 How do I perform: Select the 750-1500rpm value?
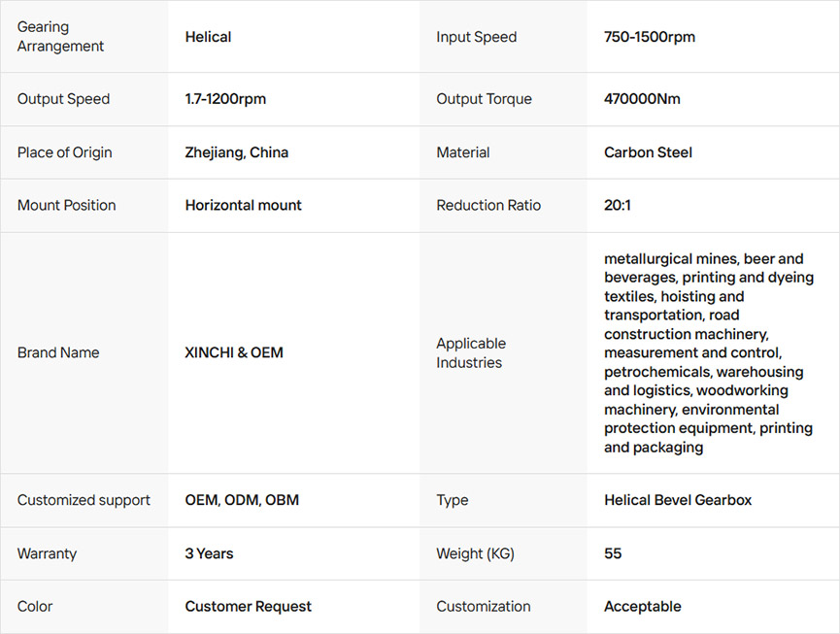(650, 37)
